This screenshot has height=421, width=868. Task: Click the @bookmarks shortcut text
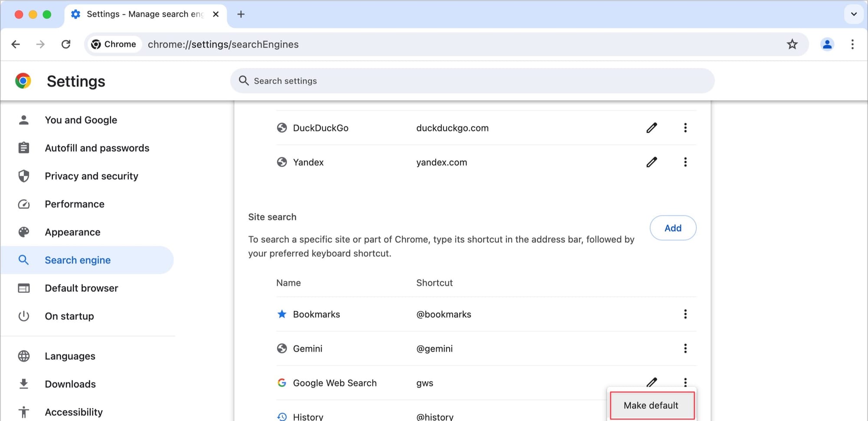point(444,314)
